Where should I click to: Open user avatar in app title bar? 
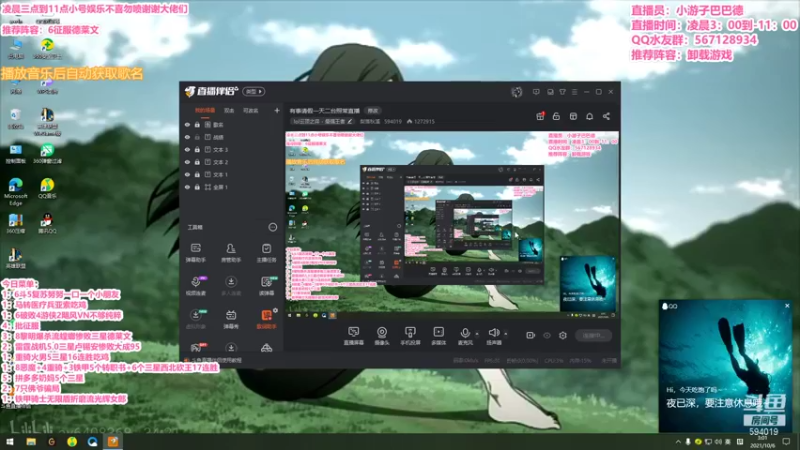click(x=517, y=92)
